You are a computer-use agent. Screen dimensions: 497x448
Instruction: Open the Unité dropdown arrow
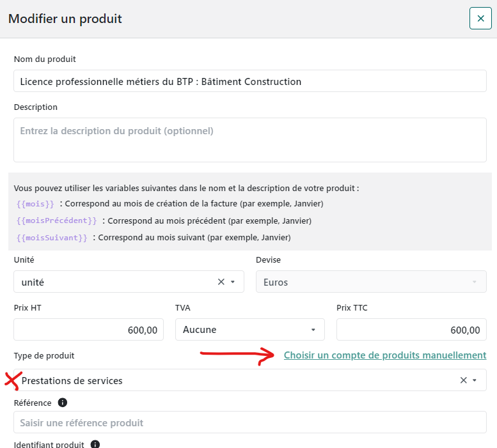click(233, 282)
